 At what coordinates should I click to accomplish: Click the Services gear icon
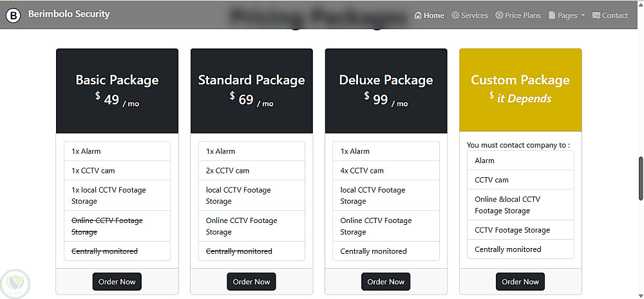pos(455,15)
